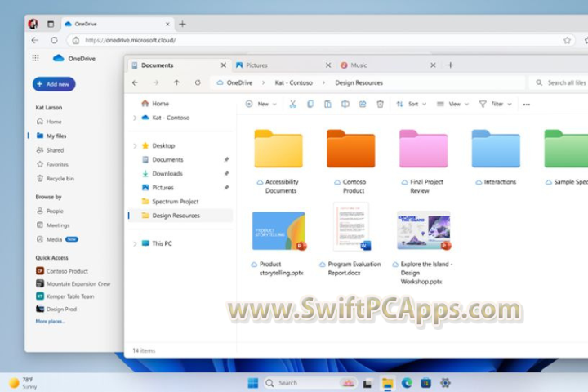This screenshot has width=588, height=392.
Task: Open the Sort dropdown in File Explorer
Action: tap(412, 105)
